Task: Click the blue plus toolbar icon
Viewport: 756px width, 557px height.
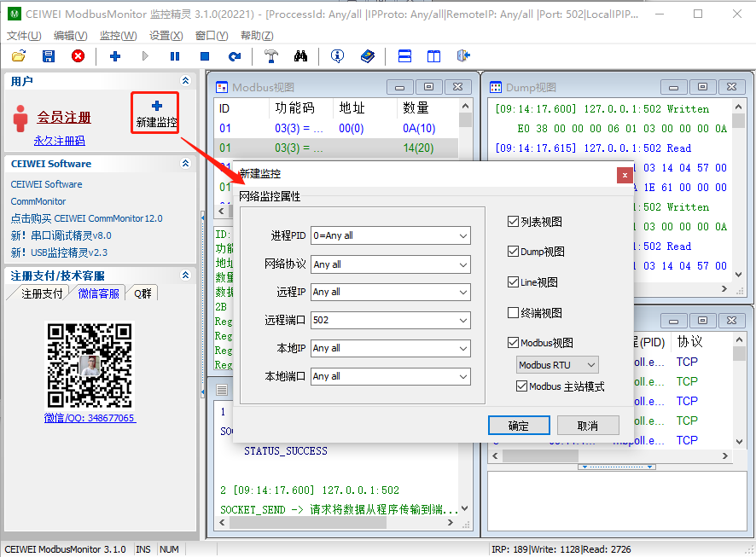Action: coord(114,56)
